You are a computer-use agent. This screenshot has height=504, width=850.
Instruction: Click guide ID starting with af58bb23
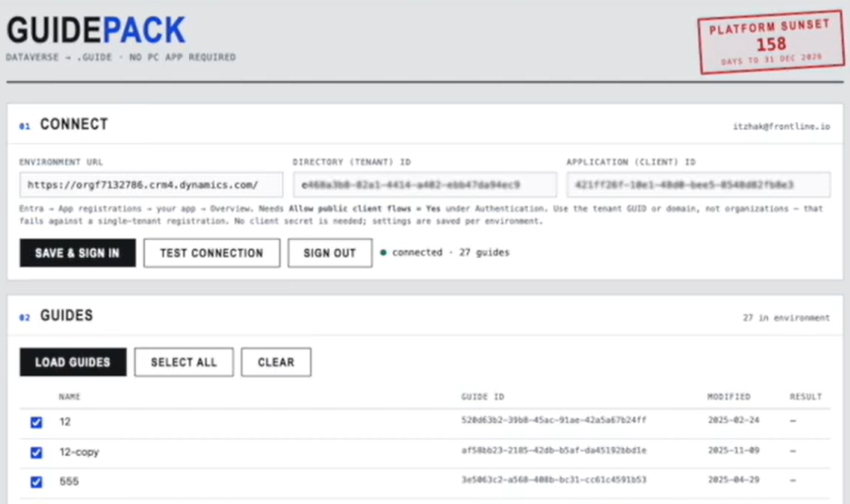554,450
